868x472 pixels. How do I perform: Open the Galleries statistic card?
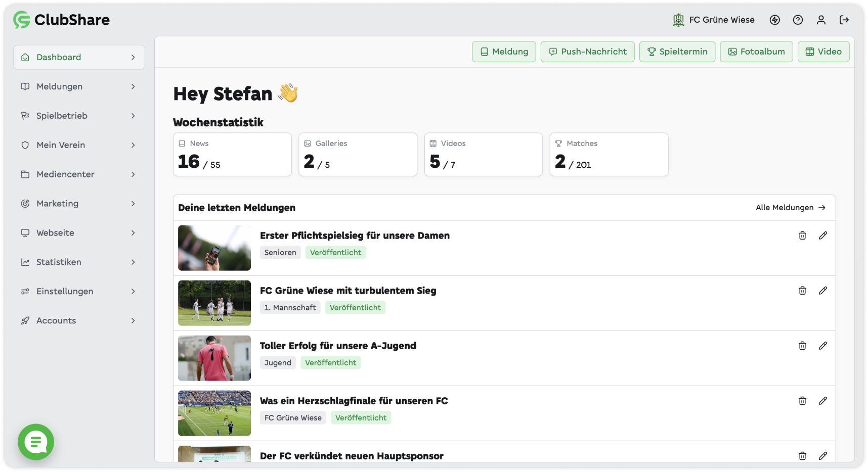coord(358,155)
